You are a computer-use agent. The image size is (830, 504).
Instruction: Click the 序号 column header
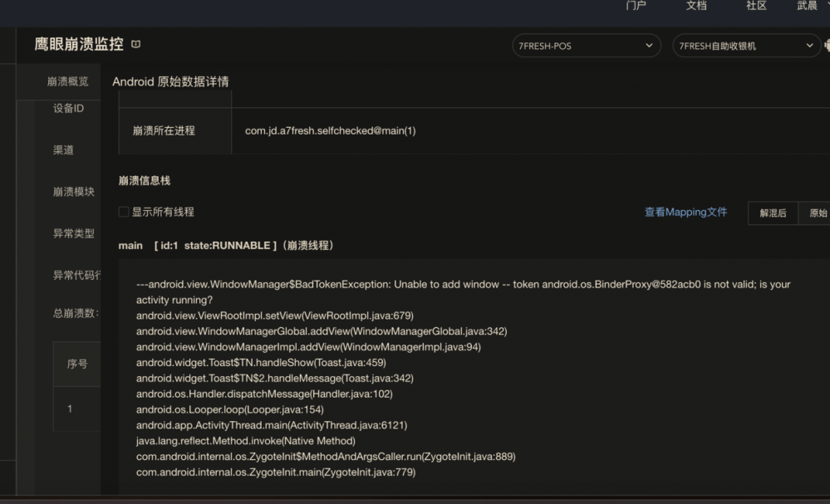(x=77, y=364)
